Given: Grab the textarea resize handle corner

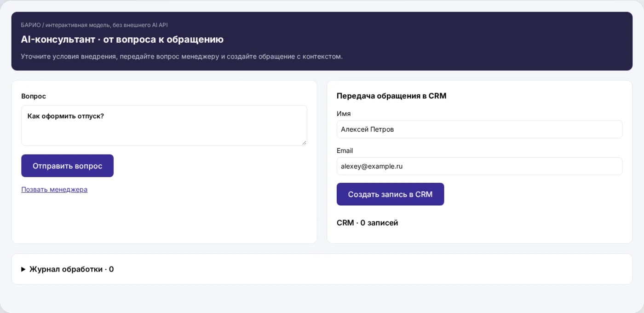Looking at the screenshot, I should click(304, 143).
